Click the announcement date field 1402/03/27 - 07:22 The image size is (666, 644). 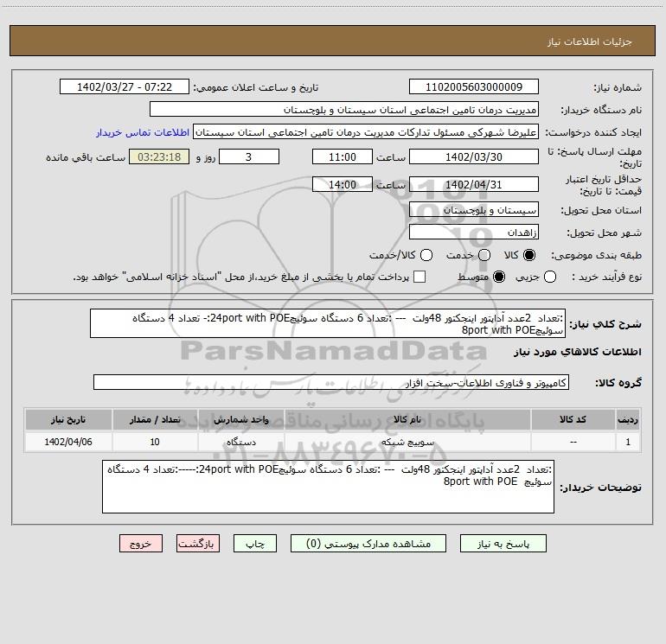click(125, 87)
